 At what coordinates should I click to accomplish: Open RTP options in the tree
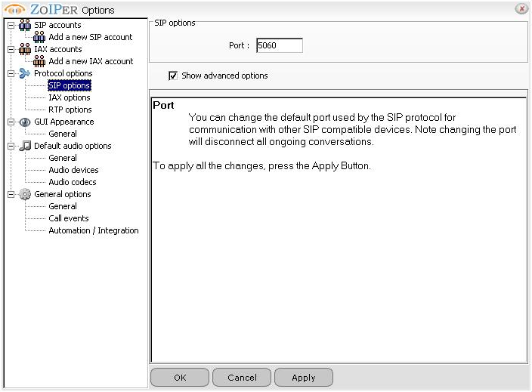pyautogui.click(x=70, y=110)
